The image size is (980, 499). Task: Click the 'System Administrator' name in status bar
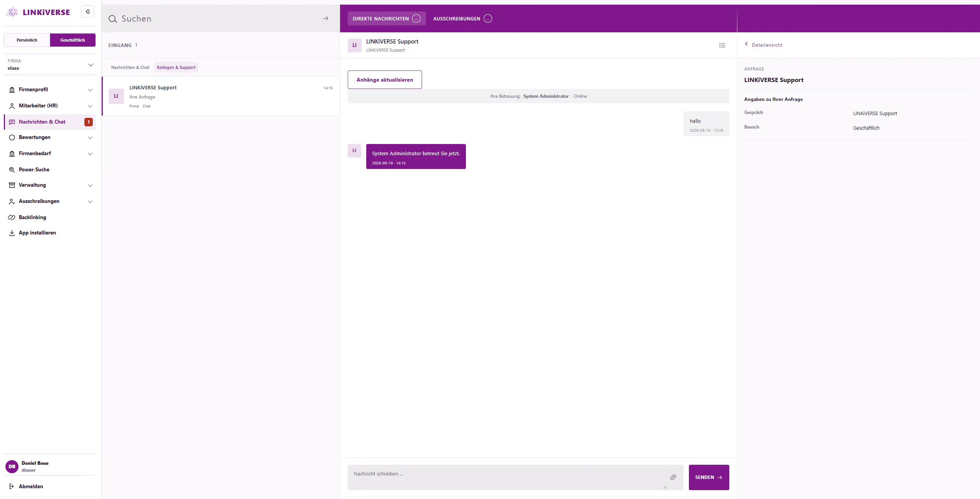(546, 96)
